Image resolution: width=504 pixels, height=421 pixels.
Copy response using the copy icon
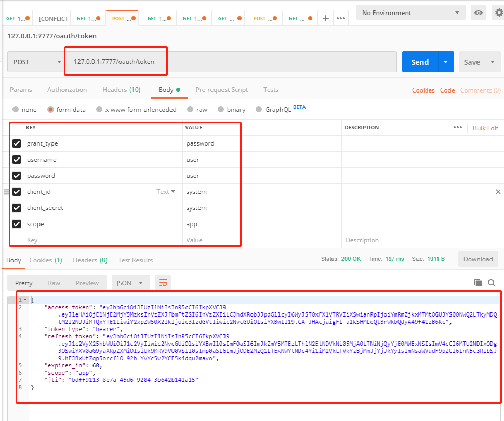pyautogui.click(x=478, y=283)
